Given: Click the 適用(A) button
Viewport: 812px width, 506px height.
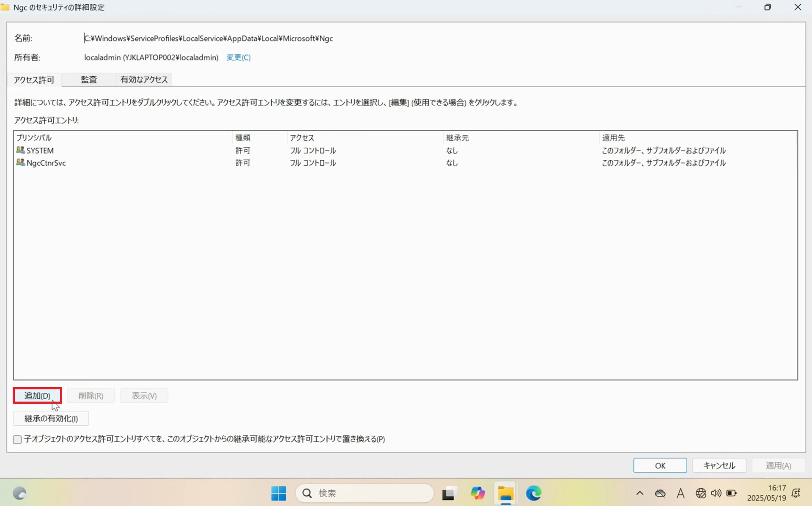Looking at the screenshot, I should pos(779,465).
